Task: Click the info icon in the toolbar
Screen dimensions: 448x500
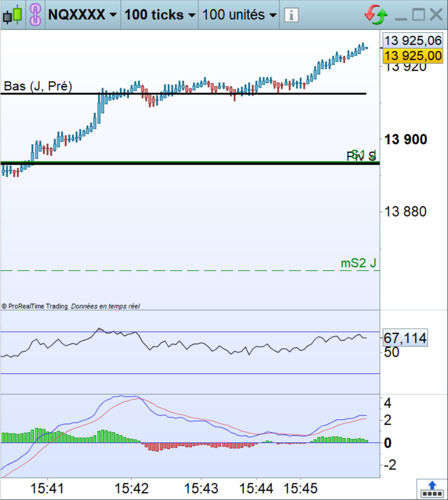Action: pos(291,15)
